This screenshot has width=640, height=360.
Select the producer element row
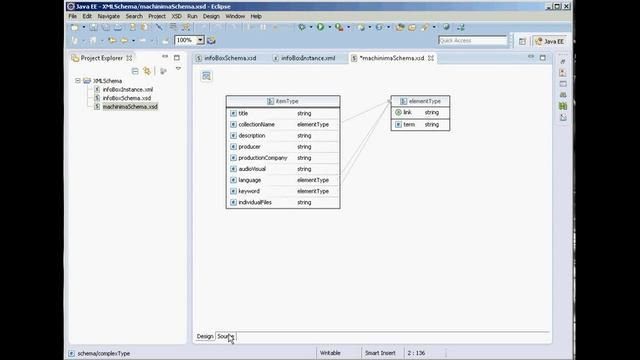(x=283, y=147)
